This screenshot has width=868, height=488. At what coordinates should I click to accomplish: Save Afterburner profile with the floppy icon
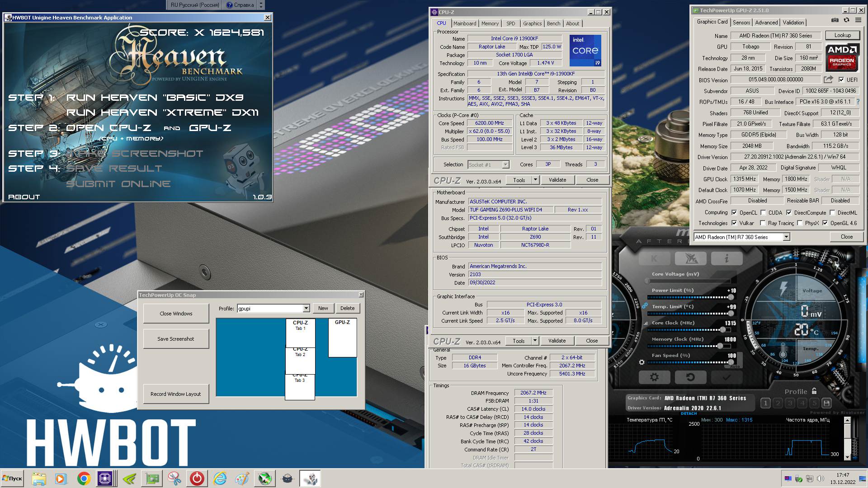[x=826, y=403]
